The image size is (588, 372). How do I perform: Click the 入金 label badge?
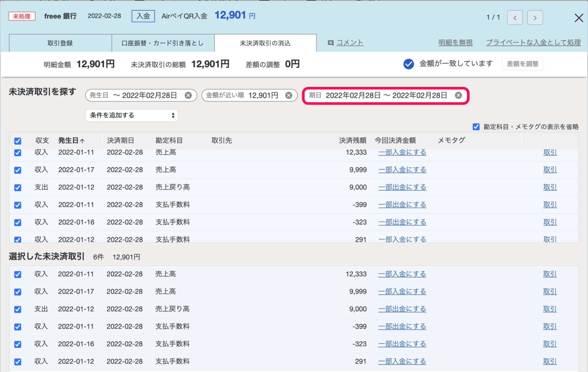[x=143, y=16]
